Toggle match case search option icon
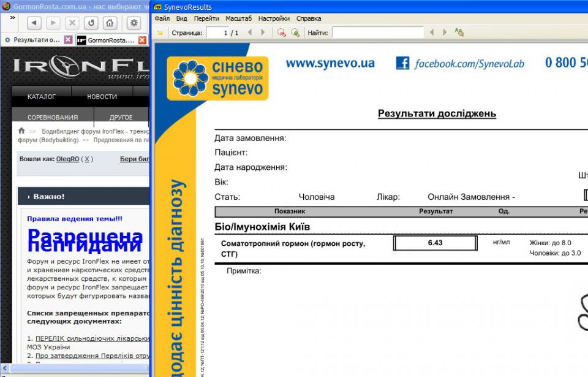 [x=459, y=32]
